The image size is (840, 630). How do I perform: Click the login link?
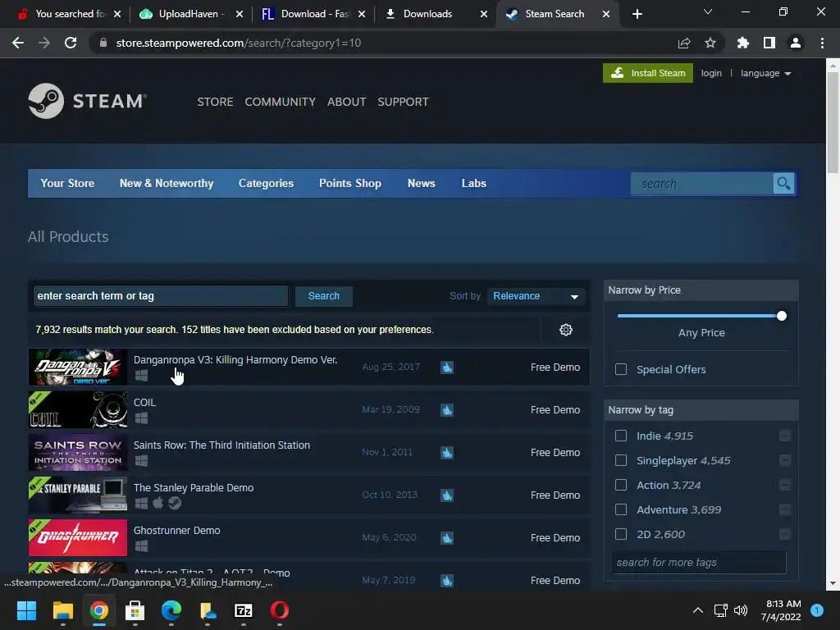pyautogui.click(x=711, y=73)
